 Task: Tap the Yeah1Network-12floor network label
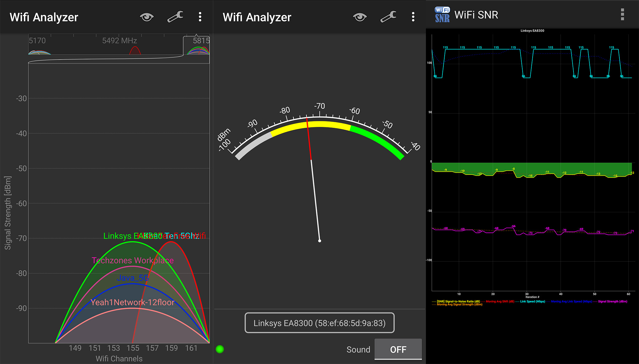133,302
